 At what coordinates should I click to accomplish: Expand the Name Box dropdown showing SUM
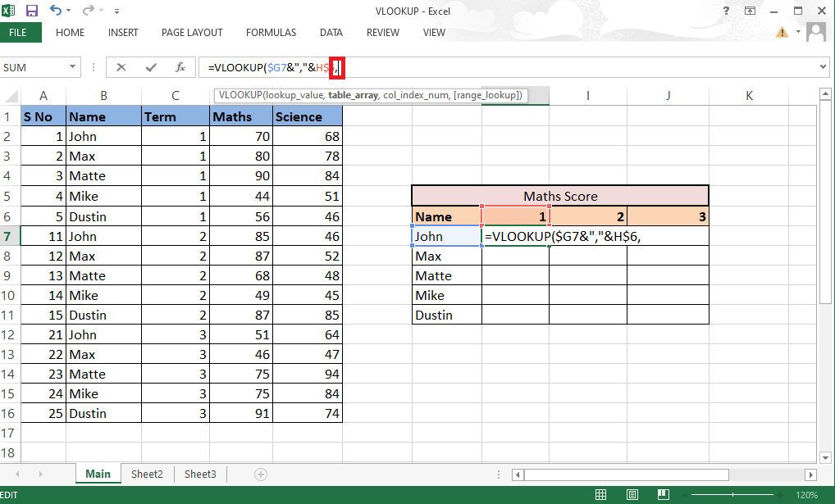click(74, 67)
